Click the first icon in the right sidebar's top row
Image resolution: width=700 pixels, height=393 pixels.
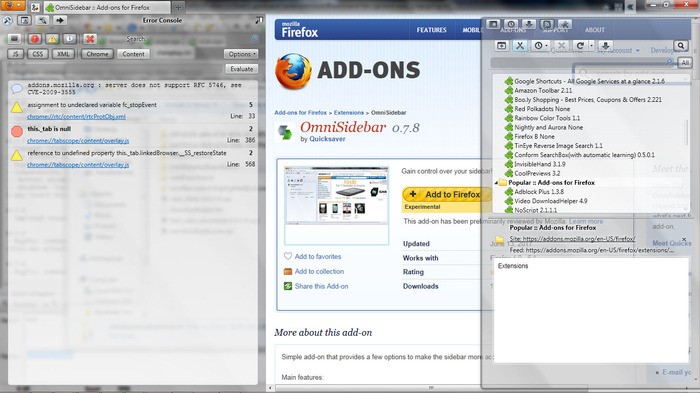[x=493, y=24]
